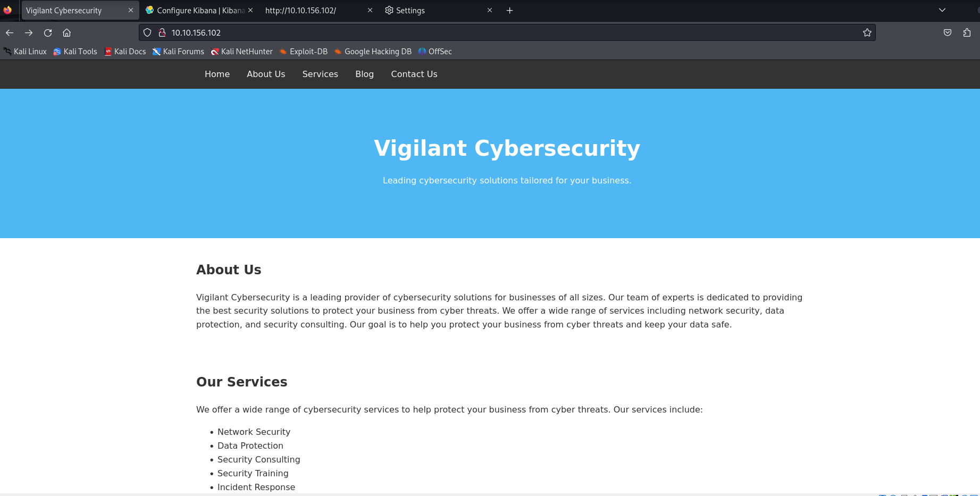Open the Exploit-DB bookmark

[304, 52]
